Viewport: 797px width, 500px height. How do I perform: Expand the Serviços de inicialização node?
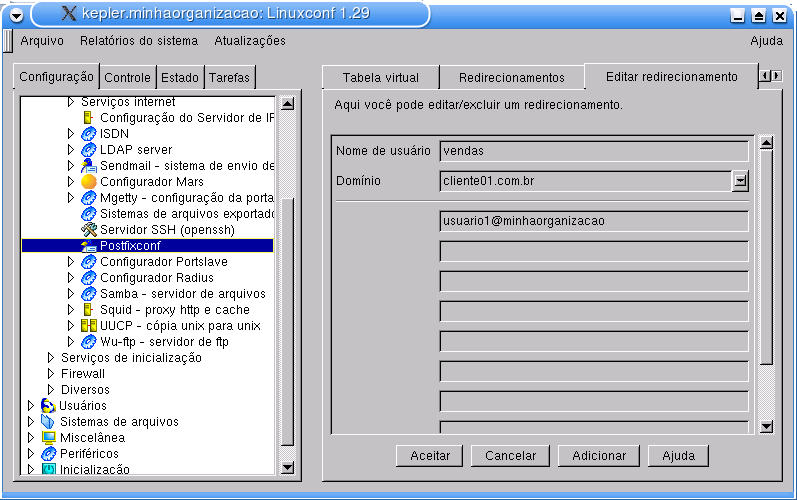[50, 358]
